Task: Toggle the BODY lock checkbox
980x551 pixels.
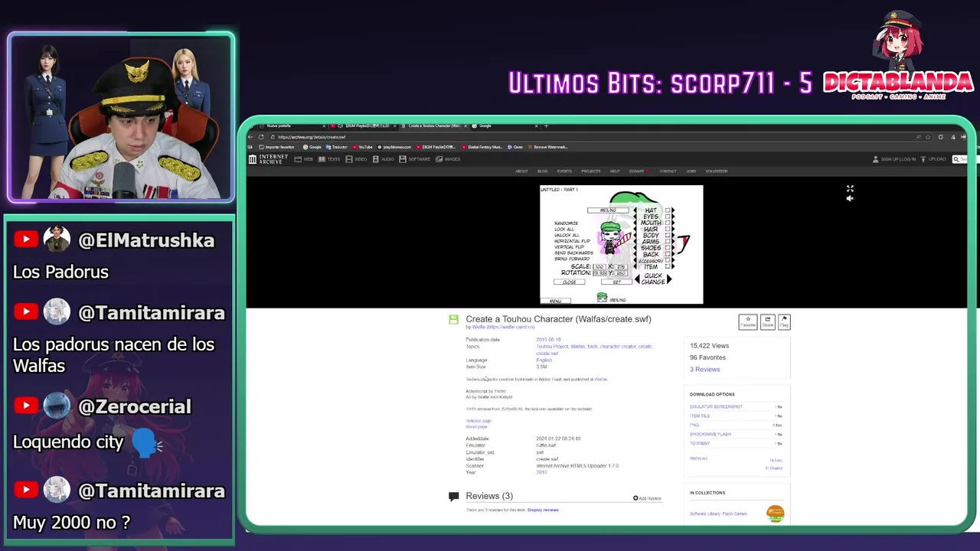Action: pos(668,235)
